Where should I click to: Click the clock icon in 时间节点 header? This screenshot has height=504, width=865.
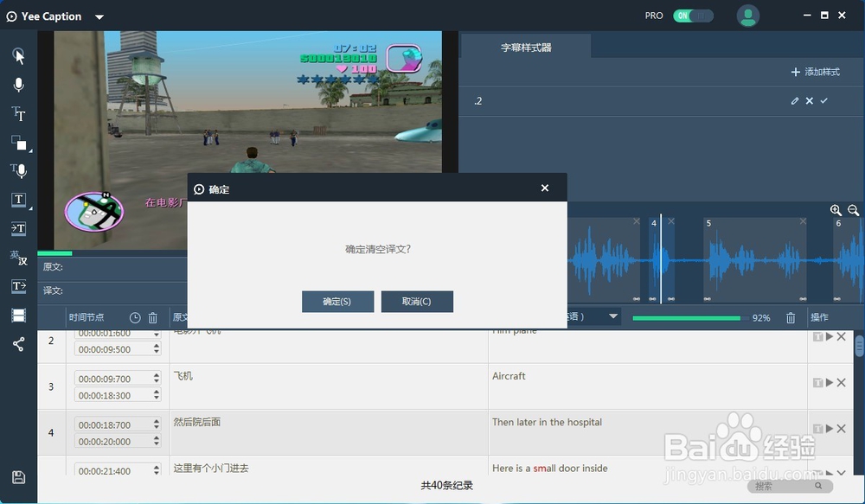(x=135, y=317)
